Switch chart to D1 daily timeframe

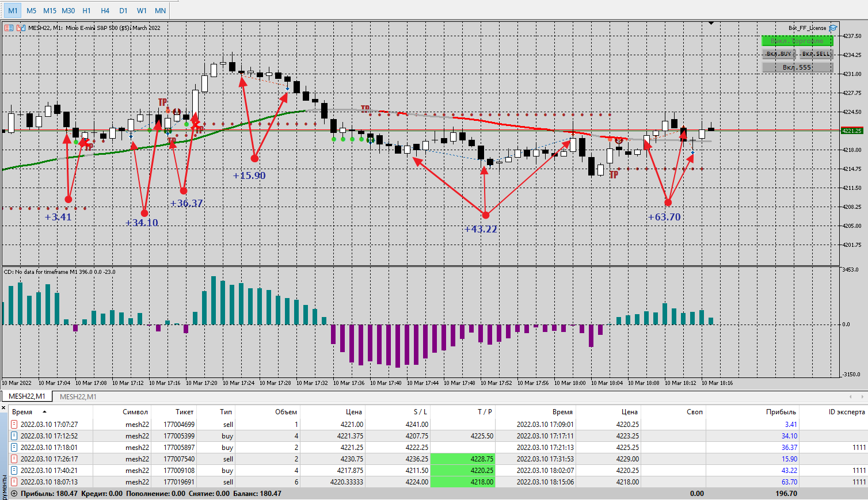pos(123,10)
